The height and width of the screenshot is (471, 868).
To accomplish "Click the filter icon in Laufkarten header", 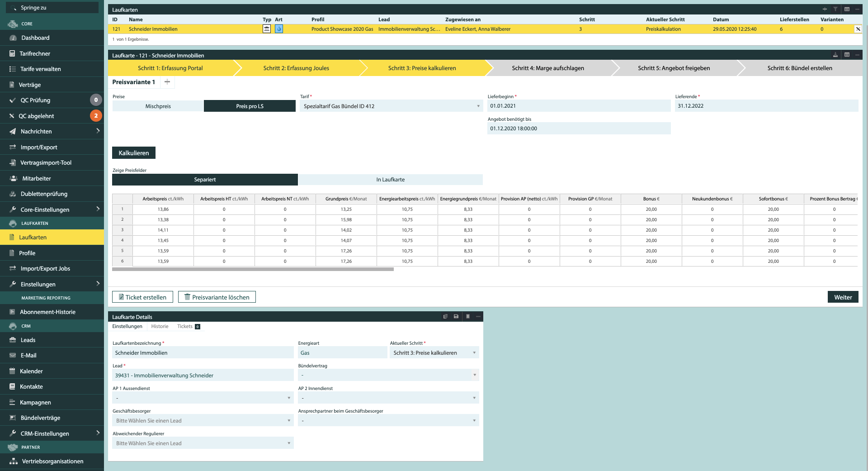I will click(x=835, y=9).
